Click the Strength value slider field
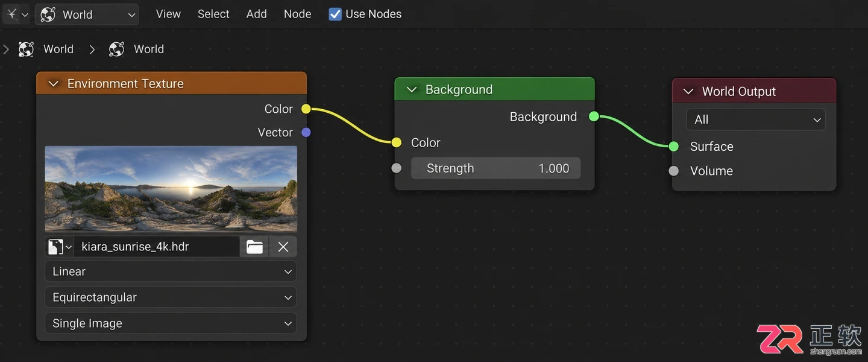 pyautogui.click(x=495, y=168)
